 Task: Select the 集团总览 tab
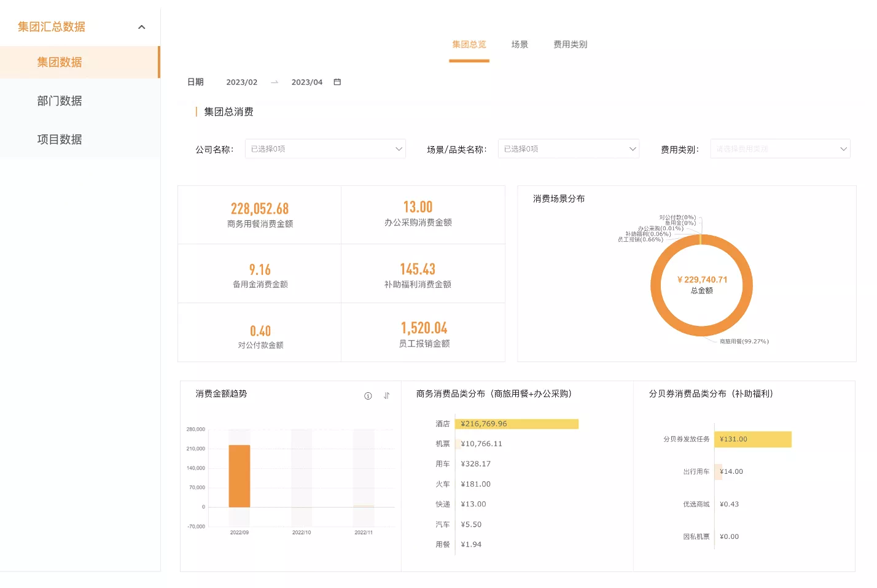click(469, 45)
